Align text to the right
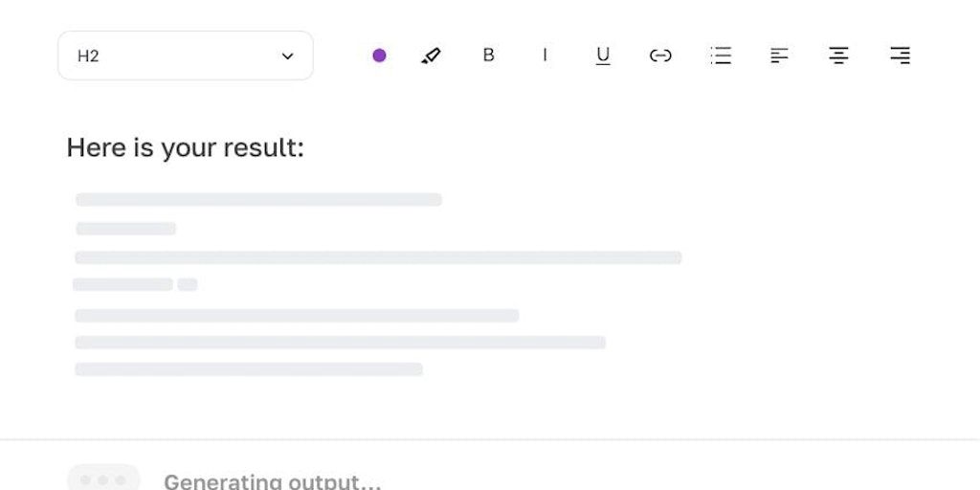Screen dimensions: 980x490 [899, 56]
